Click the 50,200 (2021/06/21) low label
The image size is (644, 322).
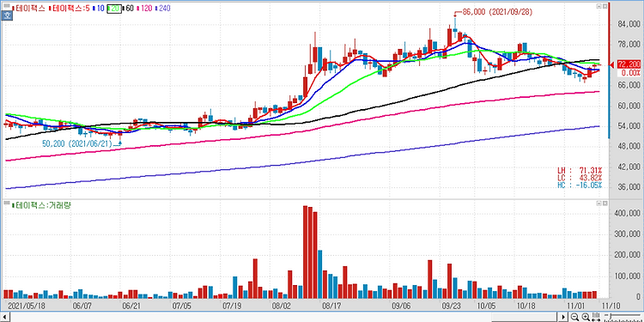pyautogui.click(x=77, y=143)
